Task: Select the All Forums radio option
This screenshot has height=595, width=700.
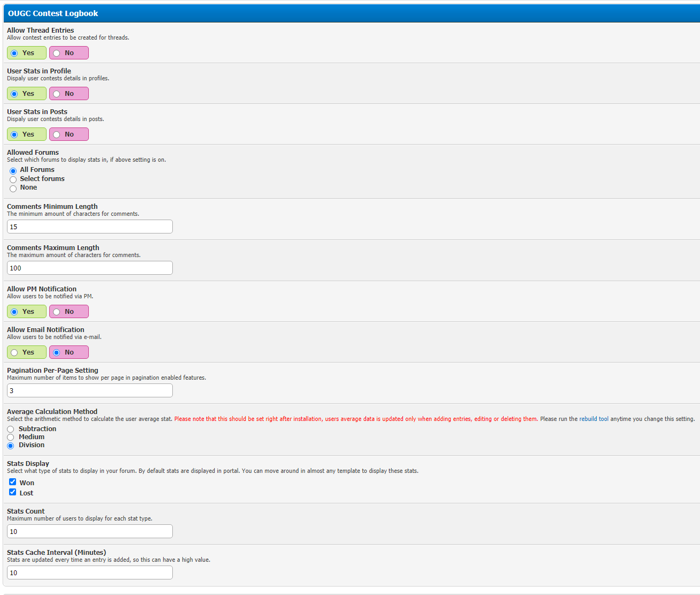Action: pyautogui.click(x=13, y=171)
